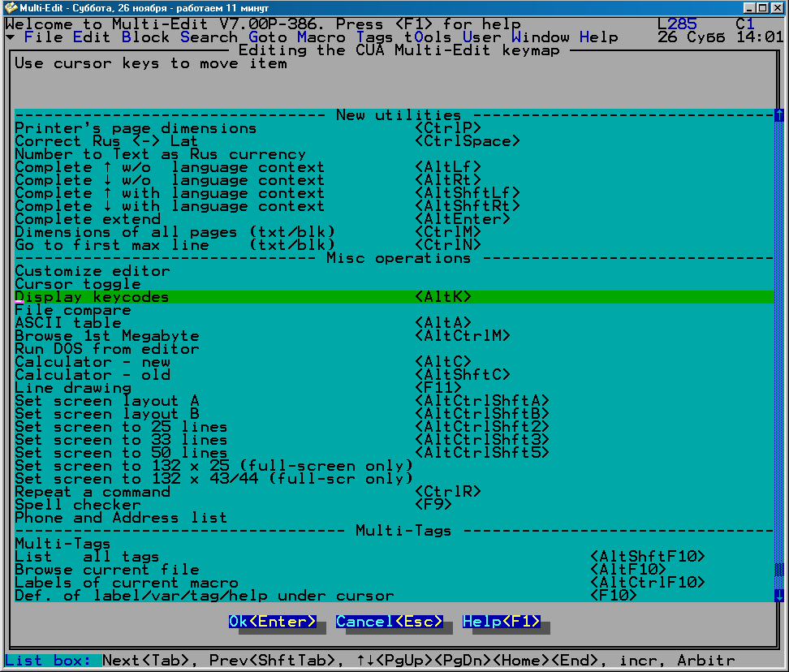
Task: Select "Repeat a command" item
Action: pyautogui.click(x=394, y=493)
